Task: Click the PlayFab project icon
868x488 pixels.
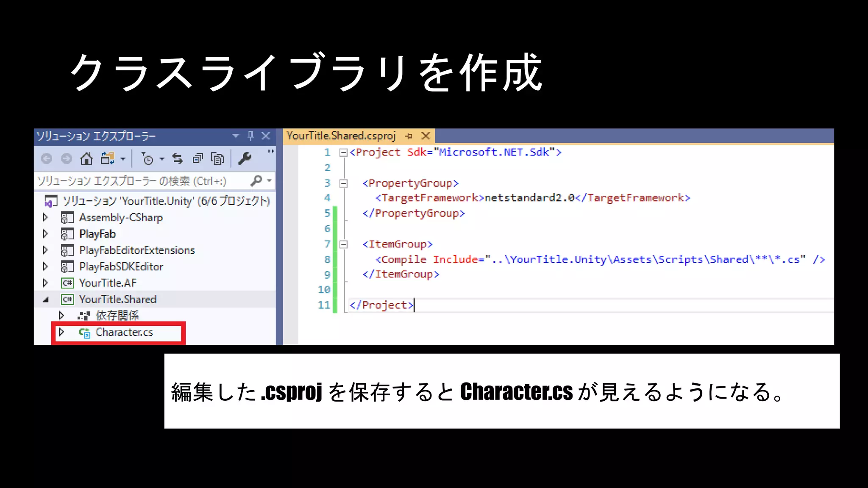Action: click(67, 234)
